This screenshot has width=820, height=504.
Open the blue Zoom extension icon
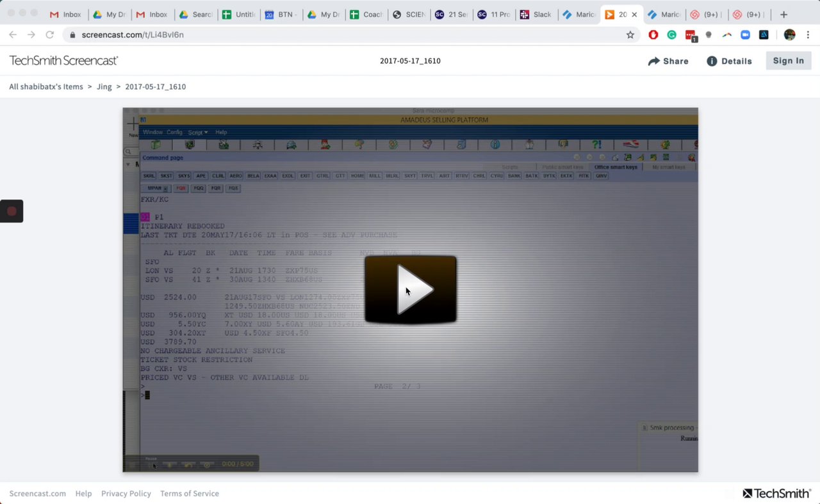pyautogui.click(x=746, y=35)
